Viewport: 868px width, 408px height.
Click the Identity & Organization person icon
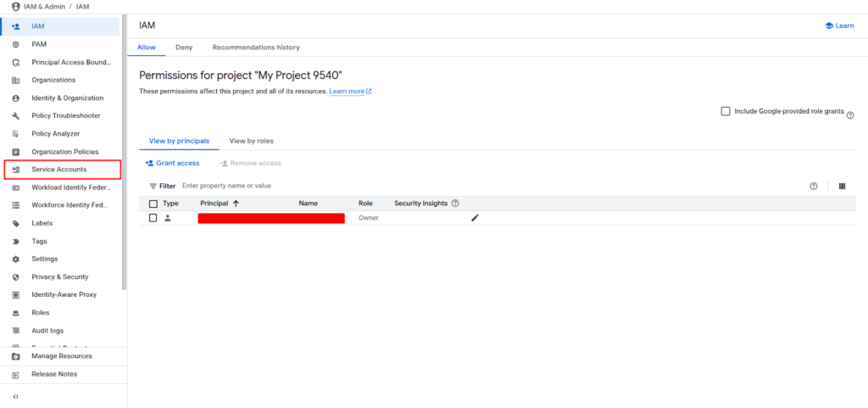pyautogui.click(x=15, y=98)
